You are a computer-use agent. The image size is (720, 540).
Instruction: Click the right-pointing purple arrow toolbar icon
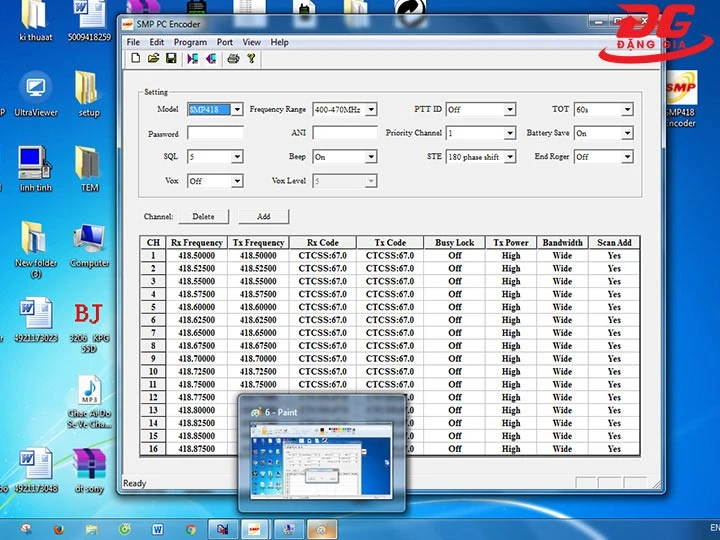point(192,59)
